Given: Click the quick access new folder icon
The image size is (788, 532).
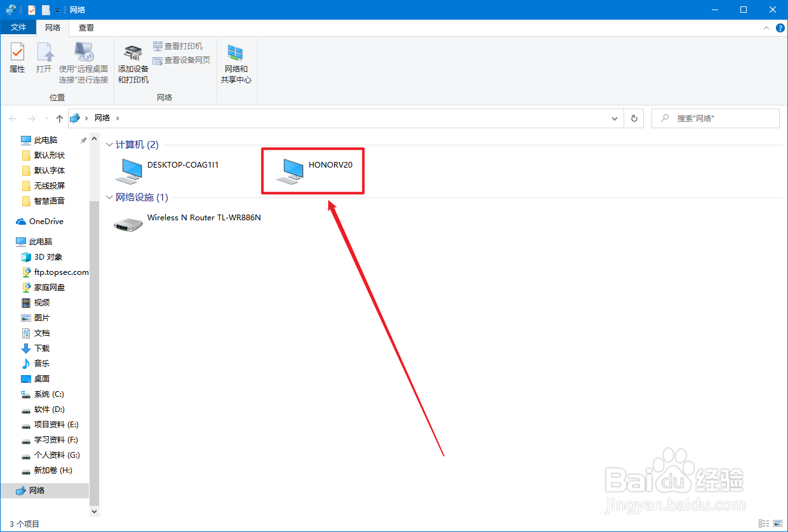Looking at the screenshot, I should (46, 10).
